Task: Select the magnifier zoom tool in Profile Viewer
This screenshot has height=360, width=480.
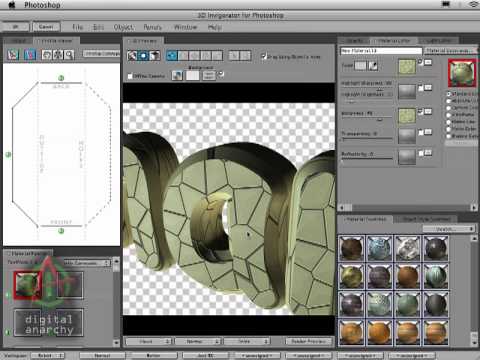Action: pos(69,55)
